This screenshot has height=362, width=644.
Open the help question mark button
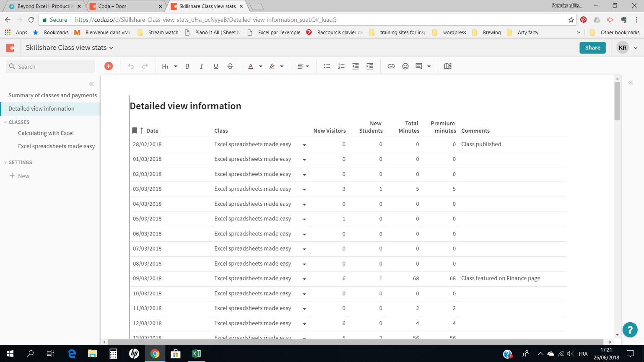[630, 330]
